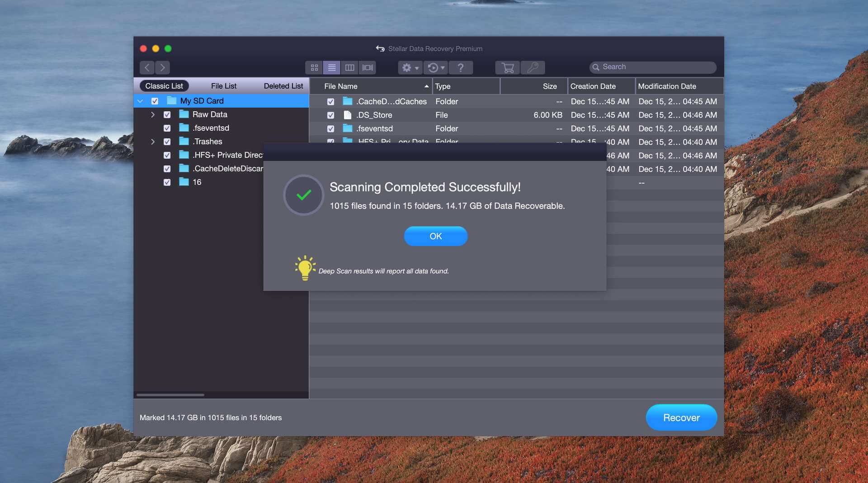Click the shopping cart buy icon
Image resolution: width=868 pixels, height=483 pixels.
click(508, 67)
